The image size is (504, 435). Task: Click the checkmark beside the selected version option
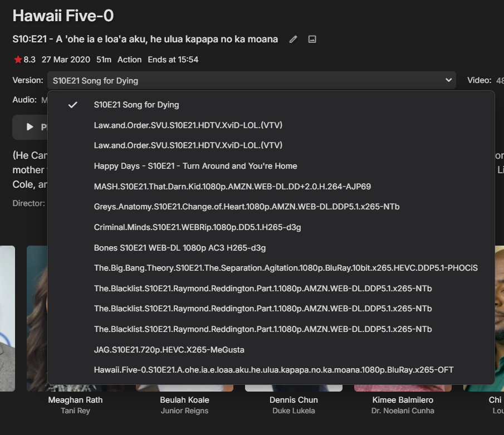pyautogui.click(x=72, y=105)
